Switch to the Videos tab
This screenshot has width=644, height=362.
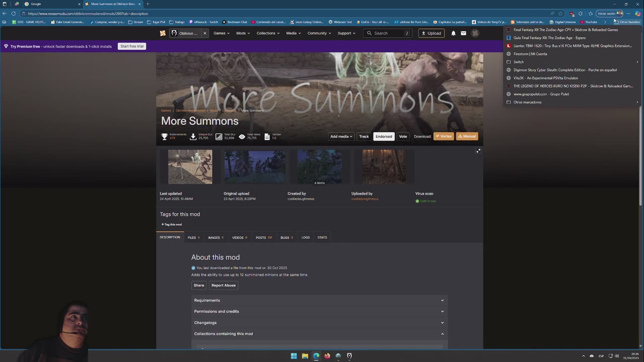pos(239,237)
